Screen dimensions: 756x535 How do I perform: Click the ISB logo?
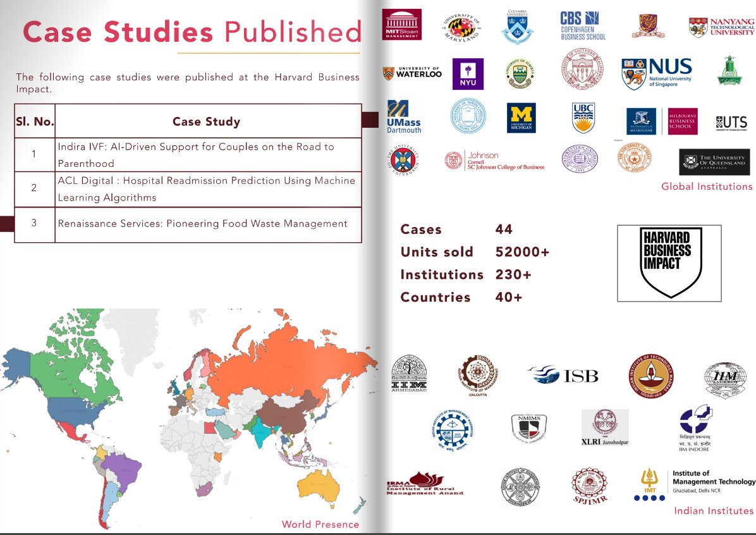(563, 375)
